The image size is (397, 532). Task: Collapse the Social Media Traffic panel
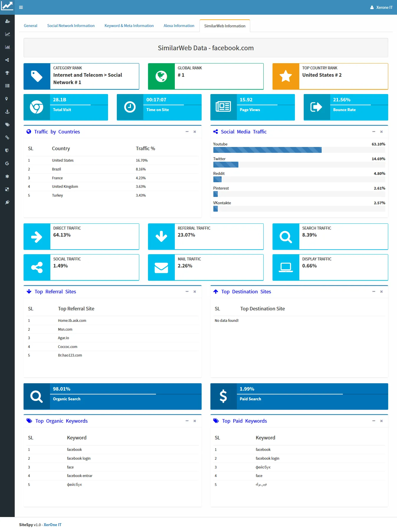(x=374, y=132)
